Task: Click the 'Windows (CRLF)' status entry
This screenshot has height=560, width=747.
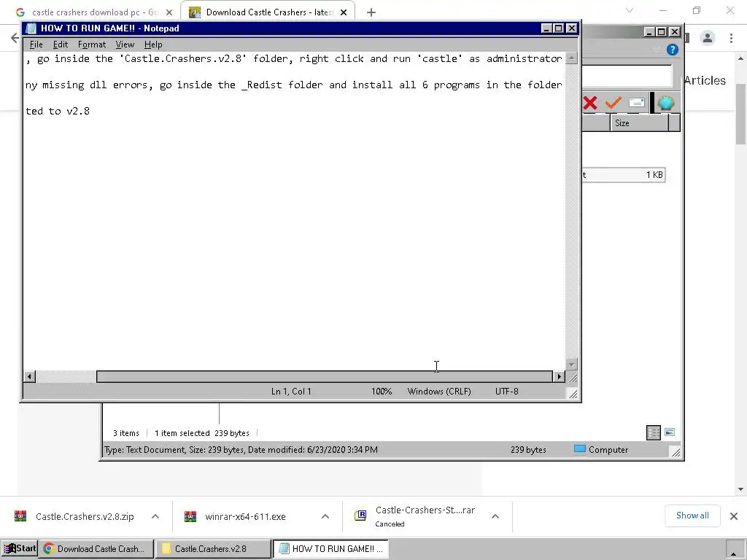Action: (x=438, y=392)
